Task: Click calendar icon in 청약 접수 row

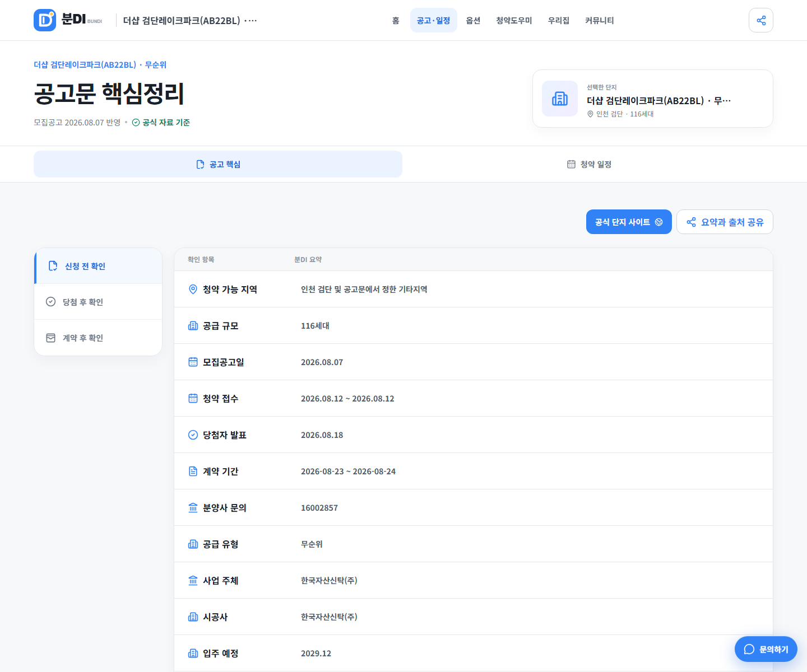Action: coord(193,398)
